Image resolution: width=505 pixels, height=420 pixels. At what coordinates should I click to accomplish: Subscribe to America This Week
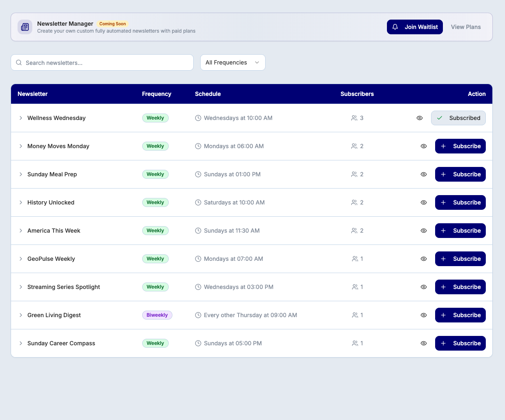[x=460, y=231]
